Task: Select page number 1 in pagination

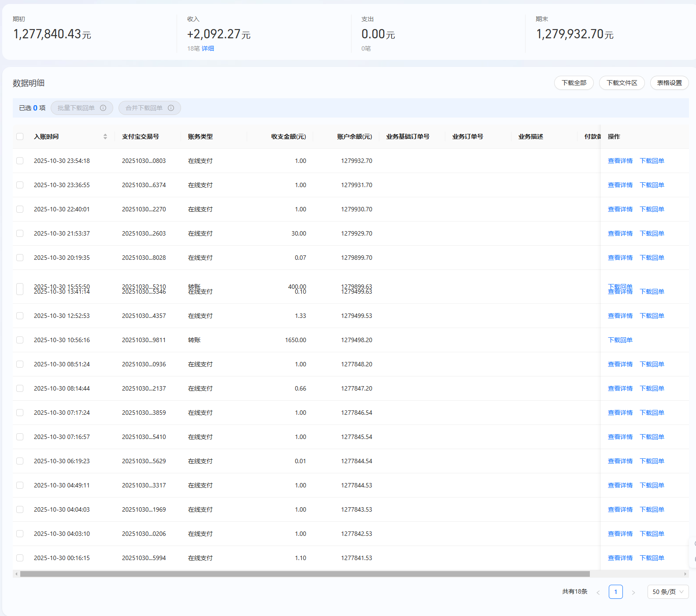Action: (615, 592)
